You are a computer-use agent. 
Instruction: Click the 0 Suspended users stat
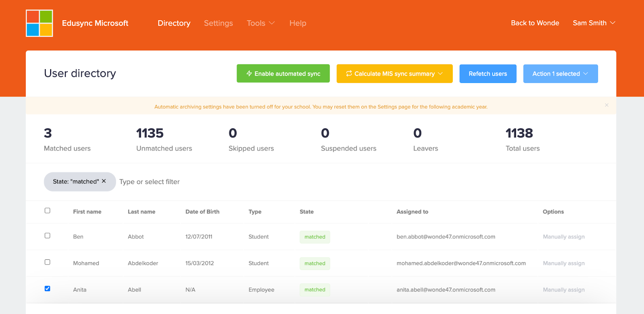(349, 140)
